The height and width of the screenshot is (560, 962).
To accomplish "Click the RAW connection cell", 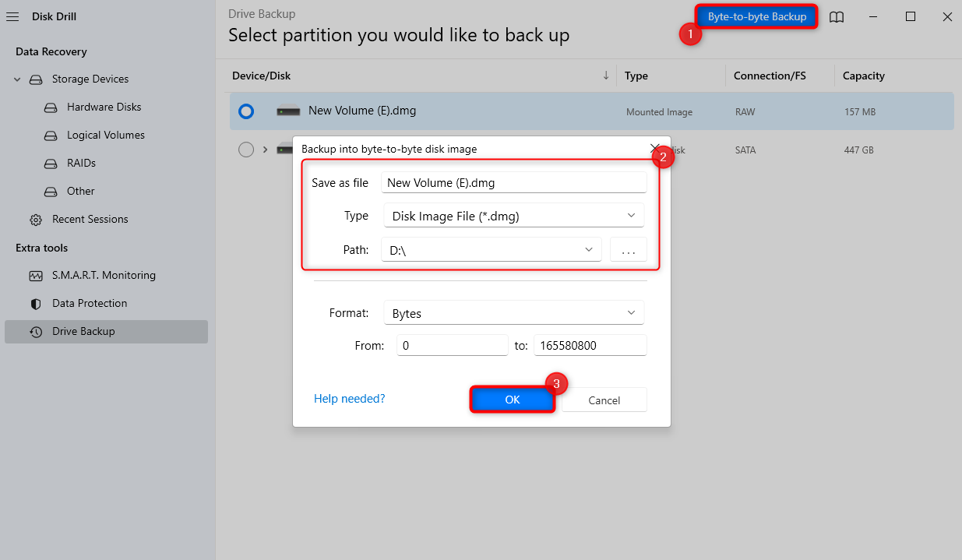I will [x=745, y=112].
